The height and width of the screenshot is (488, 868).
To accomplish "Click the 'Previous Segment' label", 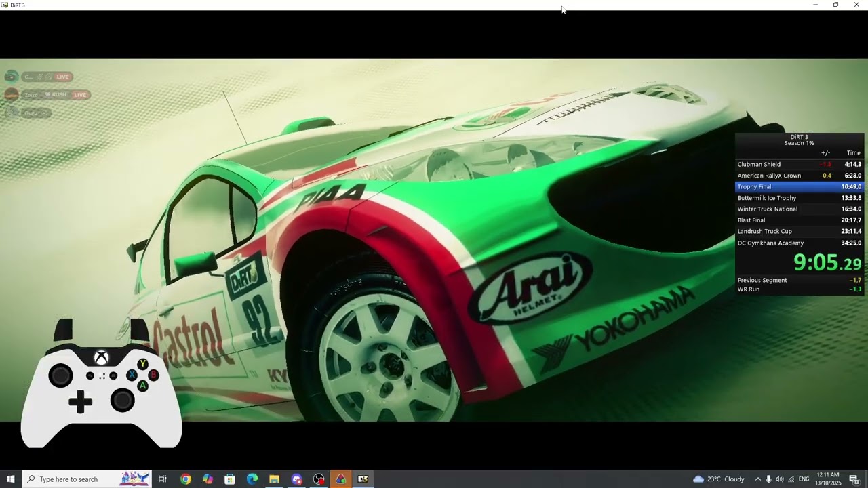I will [762, 280].
